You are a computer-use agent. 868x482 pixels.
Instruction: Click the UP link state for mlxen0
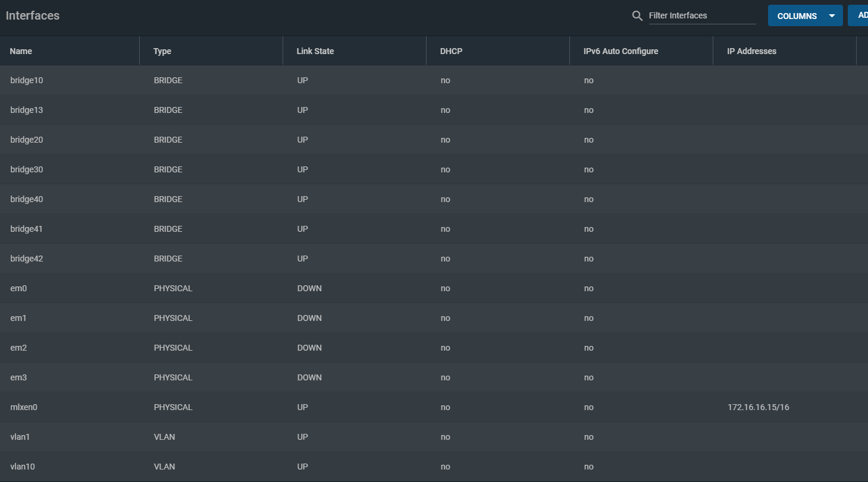(303, 407)
